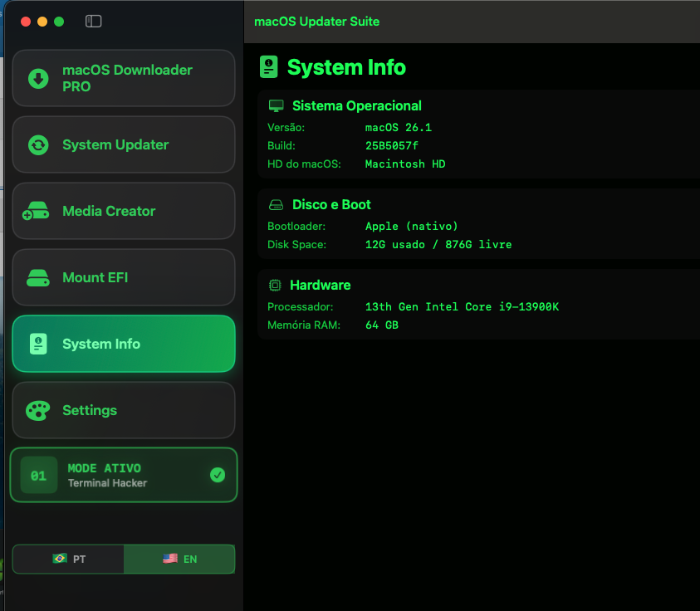Click the Build: label

(x=281, y=146)
